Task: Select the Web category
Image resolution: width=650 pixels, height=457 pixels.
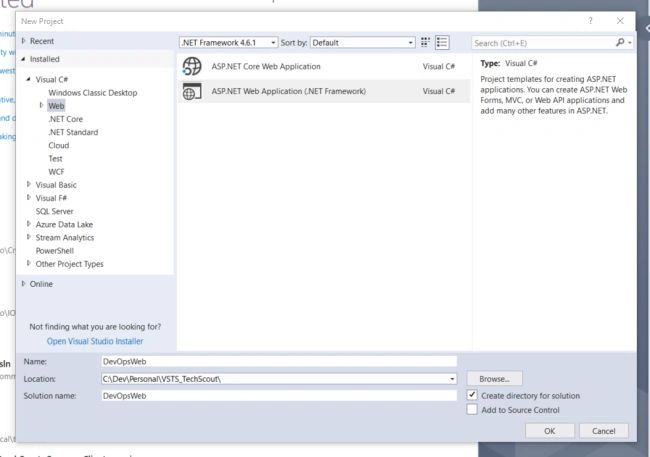Action: click(x=56, y=106)
